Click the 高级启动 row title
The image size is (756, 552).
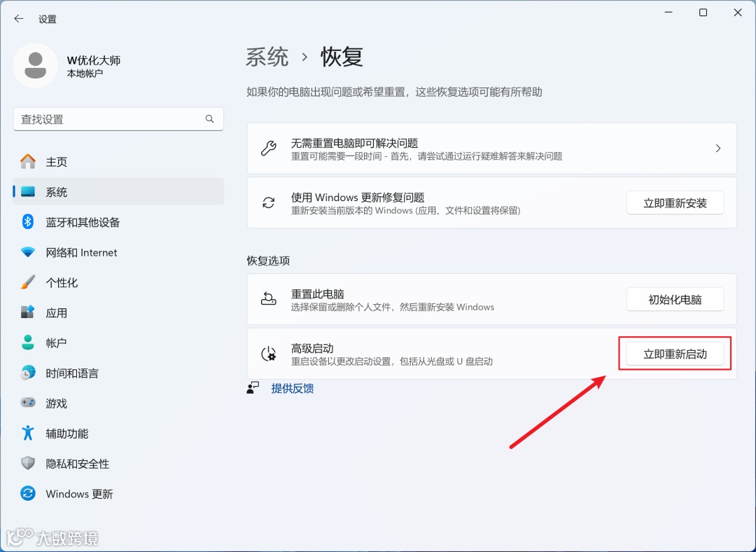[x=312, y=348]
